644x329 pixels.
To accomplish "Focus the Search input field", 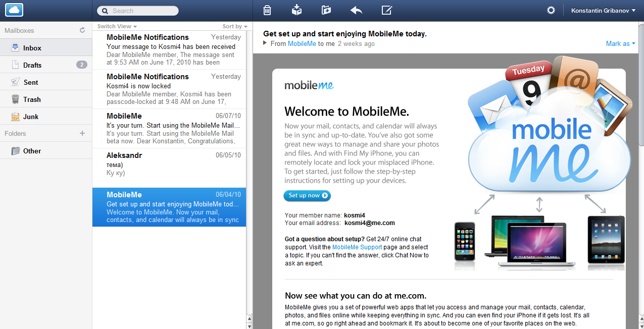I will pos(138,11).
